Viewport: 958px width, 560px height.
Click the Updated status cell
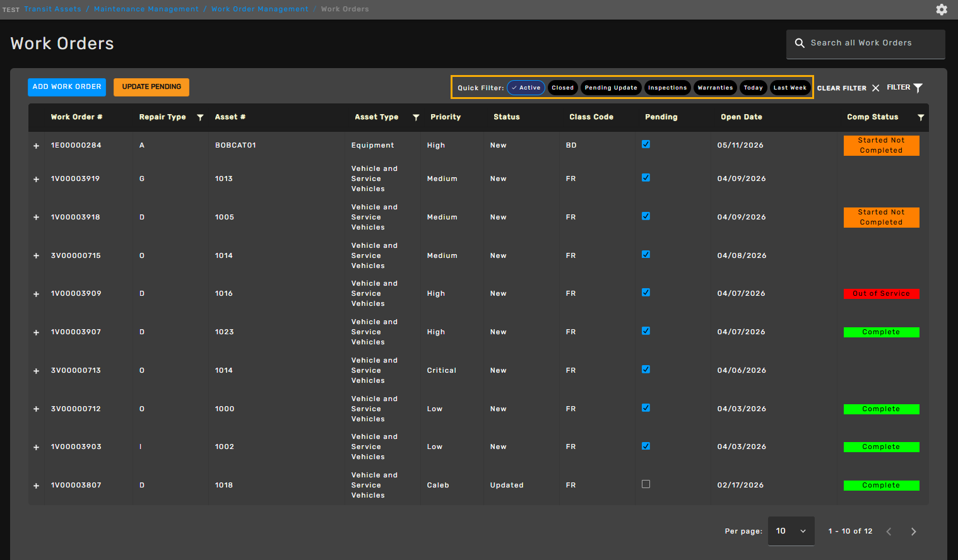click(507, 486)
